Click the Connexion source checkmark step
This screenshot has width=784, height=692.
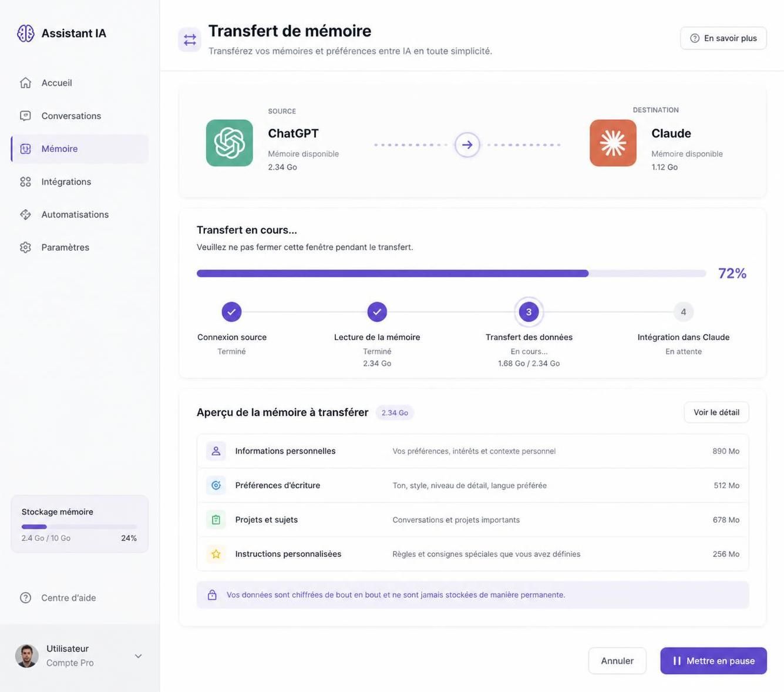coord(231,312)
